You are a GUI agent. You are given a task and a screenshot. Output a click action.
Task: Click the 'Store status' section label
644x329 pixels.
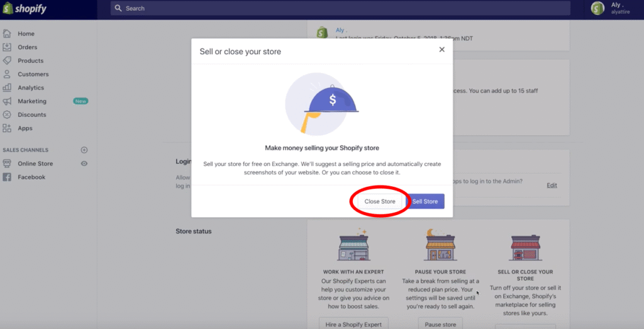click(194, 231)
